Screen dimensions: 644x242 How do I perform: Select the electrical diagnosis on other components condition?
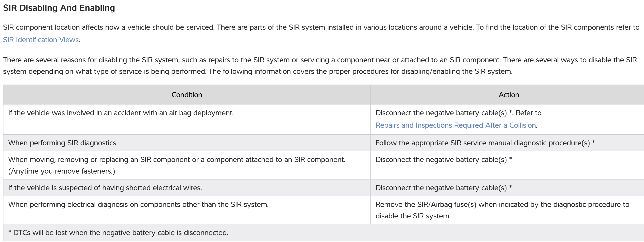[138, 205]
